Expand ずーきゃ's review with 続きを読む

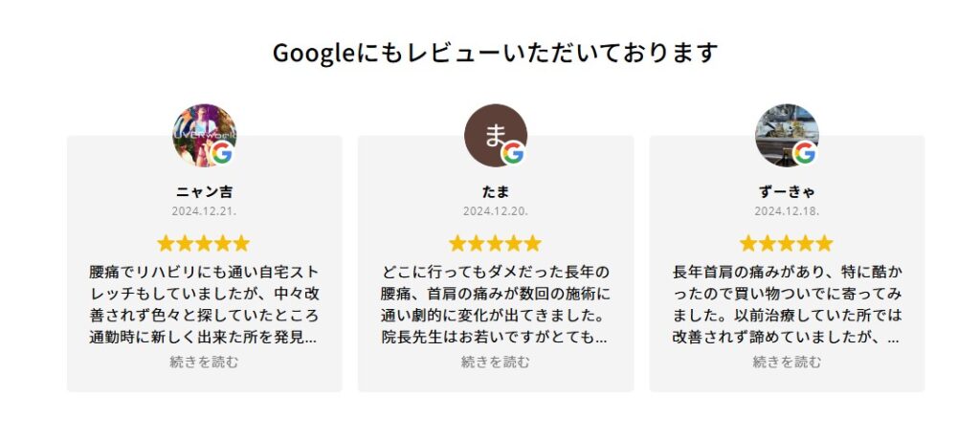click(787, 362)
